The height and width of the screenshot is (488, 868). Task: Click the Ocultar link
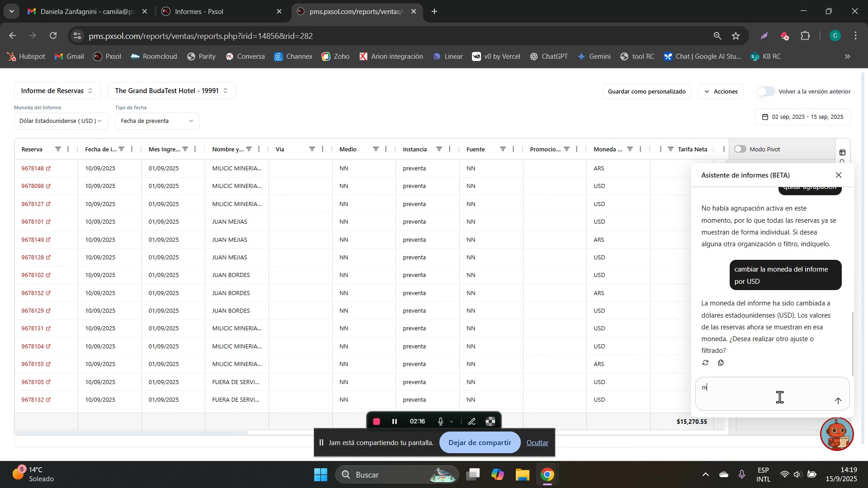click(537, 443)
